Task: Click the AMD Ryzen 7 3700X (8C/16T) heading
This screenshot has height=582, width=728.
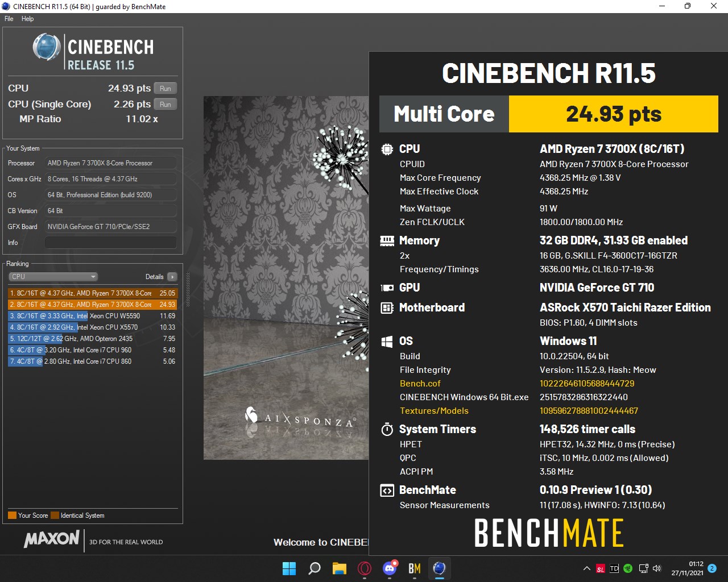Action: [x=612, y=149]
